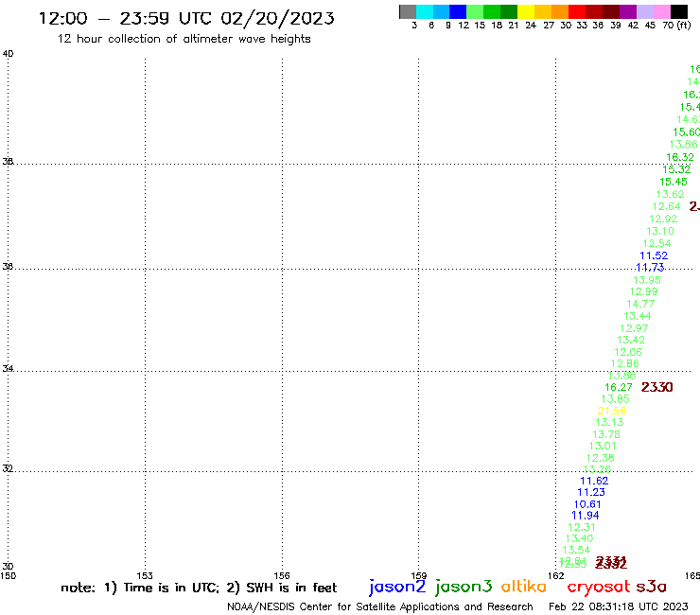Select the 12.38 value
The image size is (700, 615).
600,458
